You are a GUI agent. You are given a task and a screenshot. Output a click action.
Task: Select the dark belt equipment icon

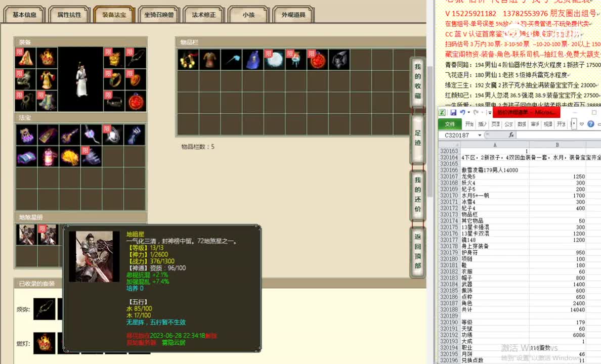point(114,101)
